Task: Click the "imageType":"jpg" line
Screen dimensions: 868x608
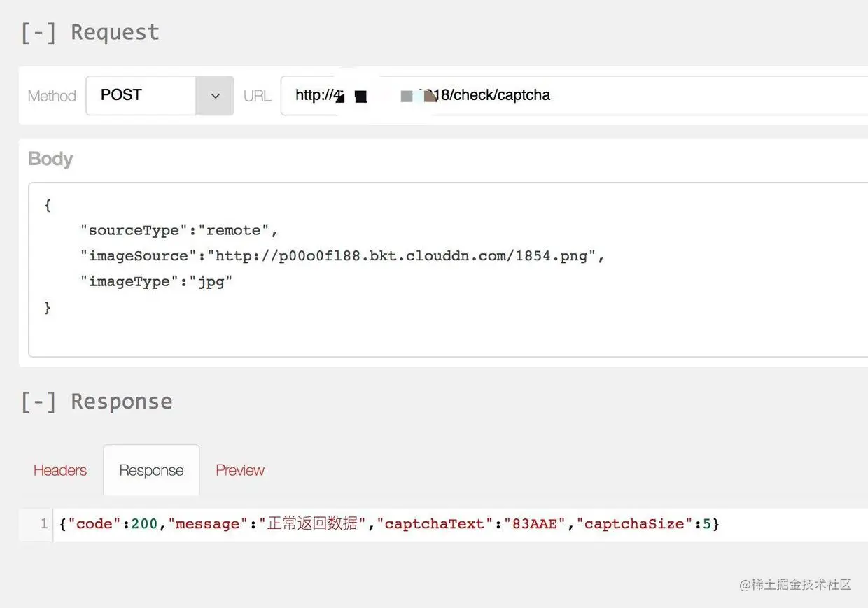Action: 156,282
